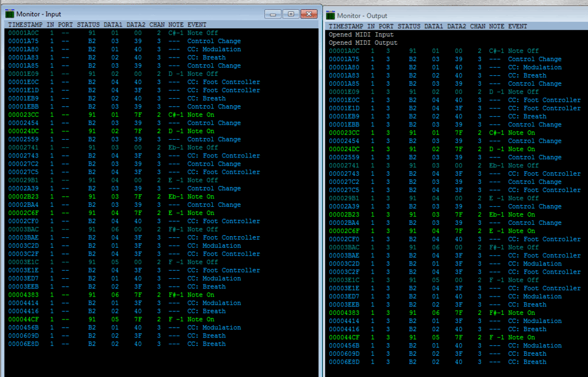Click TIMESTAMP column header in Output monitor
The image size is (588, 377).
click(x=346, y=26)
